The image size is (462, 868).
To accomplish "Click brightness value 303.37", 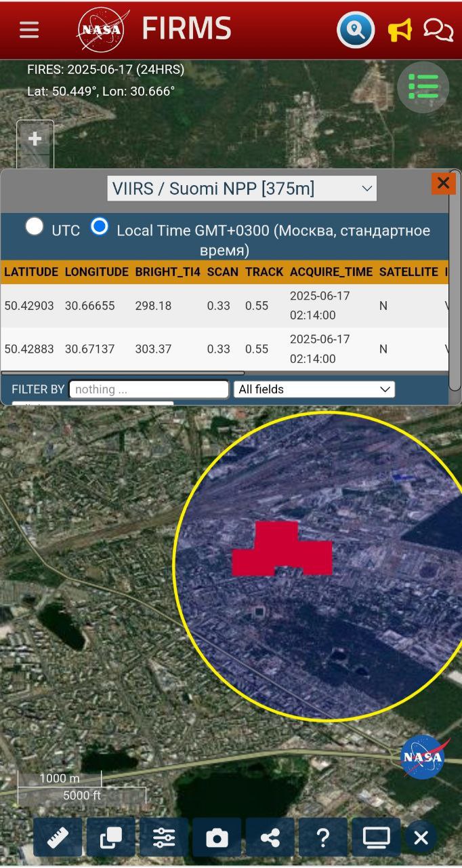I will 154,349.
